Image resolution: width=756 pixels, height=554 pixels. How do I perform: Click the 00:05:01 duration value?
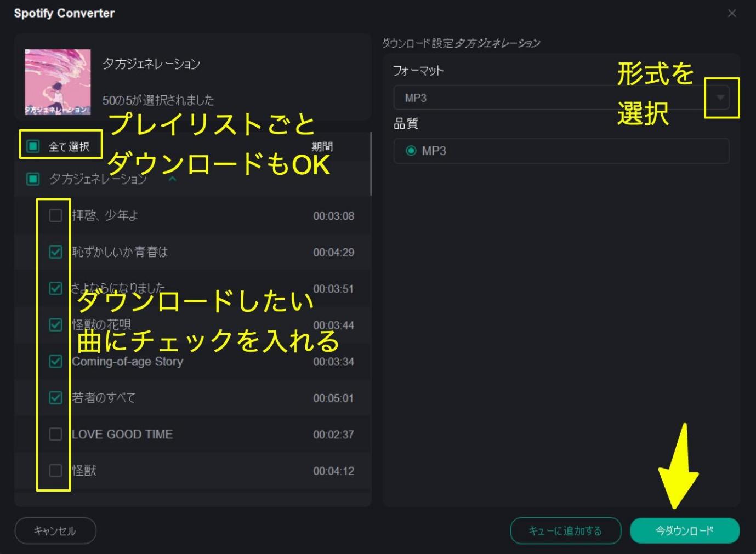click(333, 398)
